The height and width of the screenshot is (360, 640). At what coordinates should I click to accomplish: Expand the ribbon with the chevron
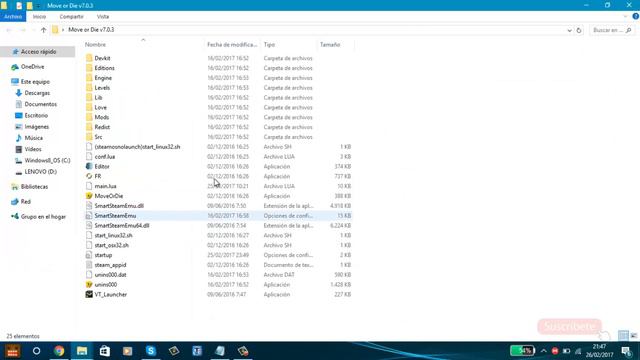tap(625, 17)
